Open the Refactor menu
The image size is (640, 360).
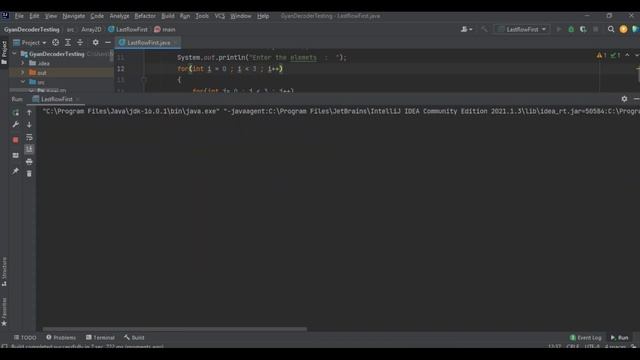pyautogui.click(x=145, y=16)
